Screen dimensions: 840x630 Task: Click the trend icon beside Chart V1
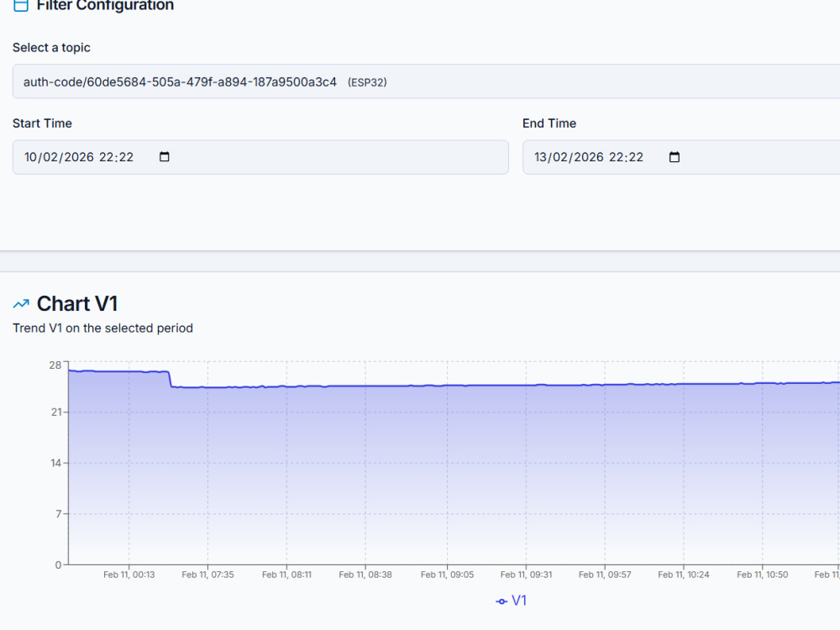pos(21,304)
